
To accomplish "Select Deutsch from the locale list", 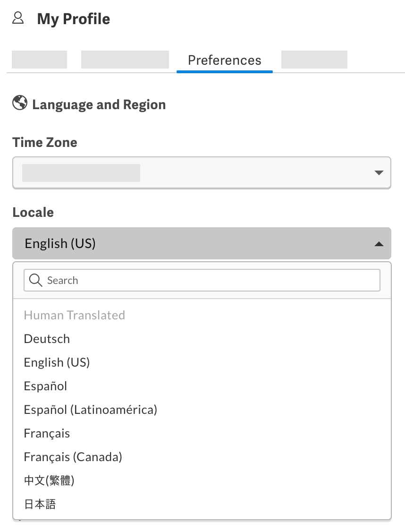I will pyautogui.click(x=47, y=339).
